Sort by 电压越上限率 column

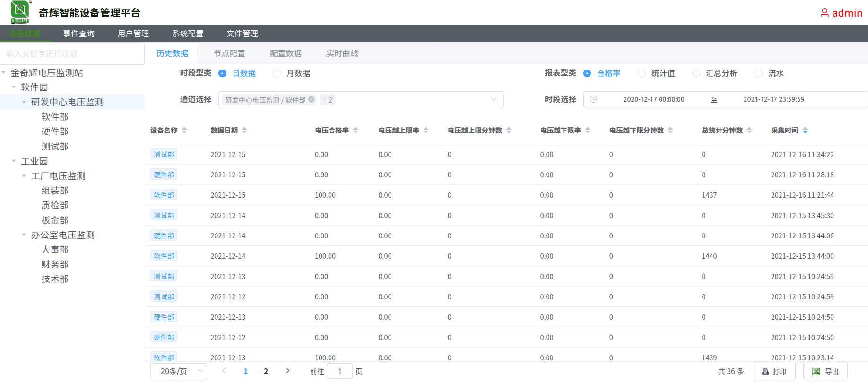(x=426, y=130)
